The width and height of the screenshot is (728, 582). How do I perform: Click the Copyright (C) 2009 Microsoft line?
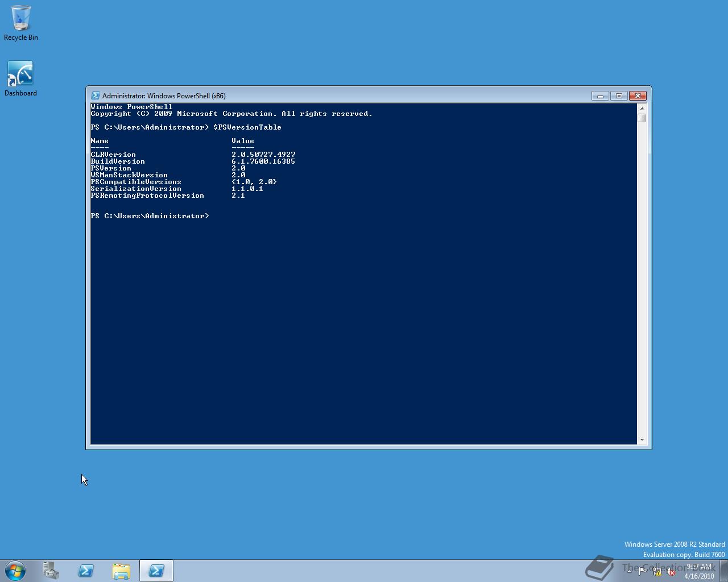[x=231, y=114]
